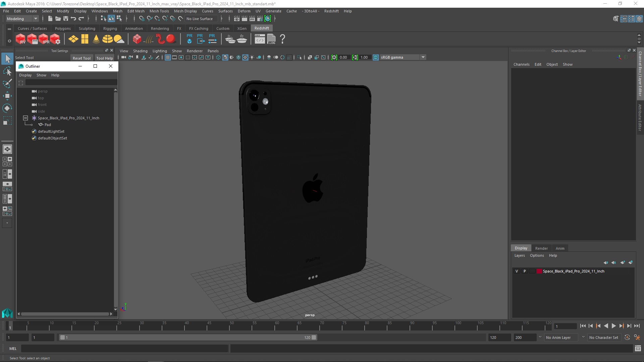Click the Undo arrow icon
Screen dimensions: 644x362
point(73,19)
